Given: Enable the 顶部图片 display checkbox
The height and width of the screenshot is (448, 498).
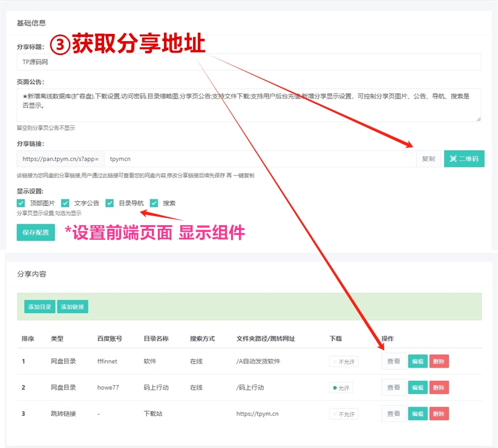Looking at the screenshot, I should (21, 203).
